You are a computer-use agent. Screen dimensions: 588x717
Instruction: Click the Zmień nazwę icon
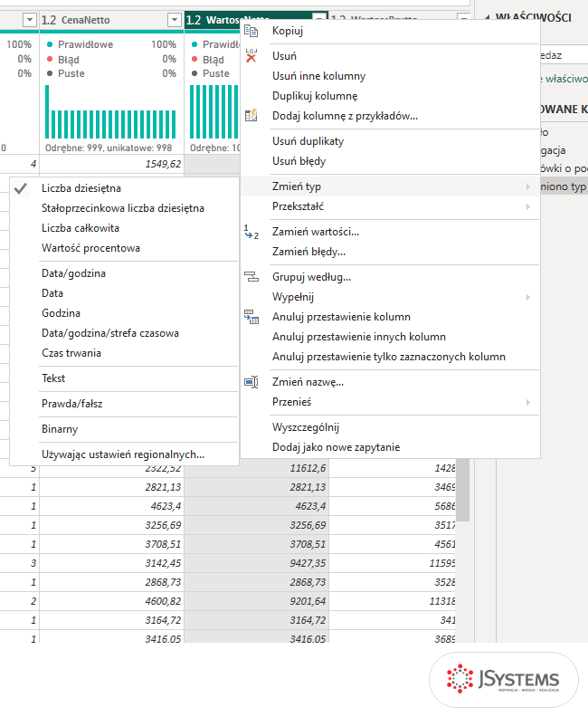(x=251, y=382)
